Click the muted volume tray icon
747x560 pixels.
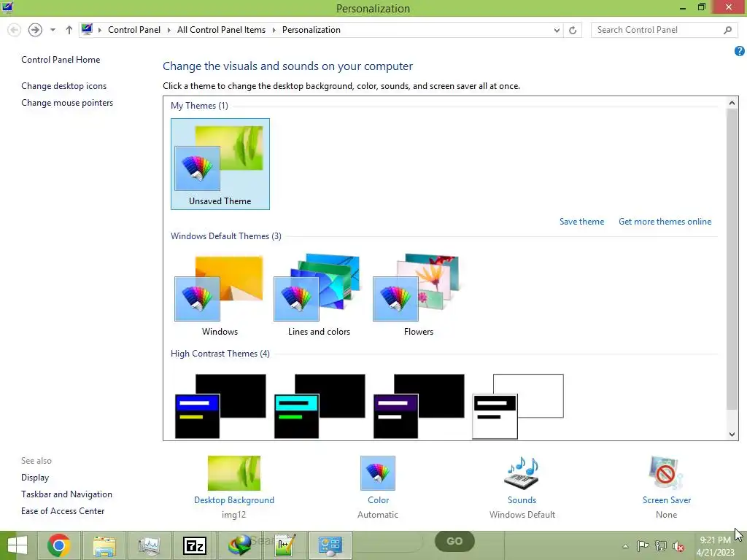coord(678,546)
